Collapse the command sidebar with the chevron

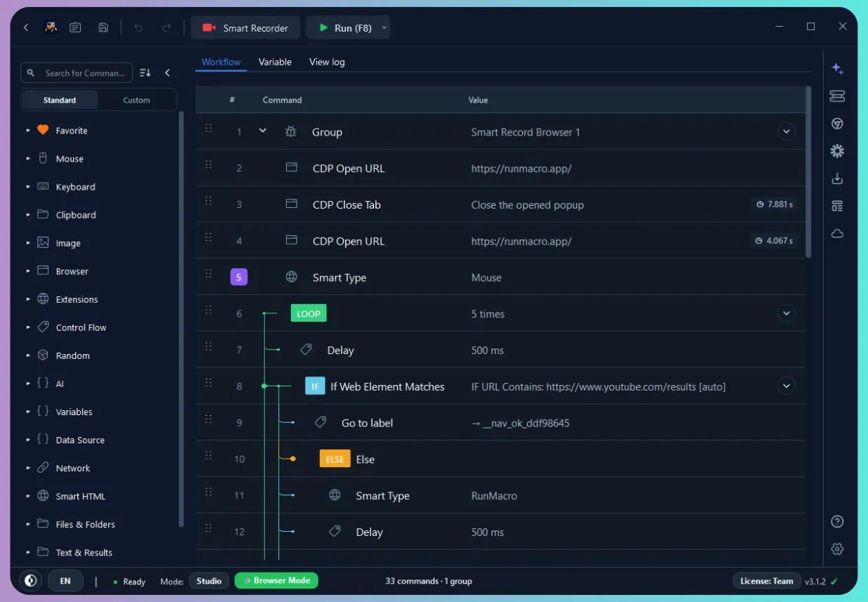click(x=167, y=72)
